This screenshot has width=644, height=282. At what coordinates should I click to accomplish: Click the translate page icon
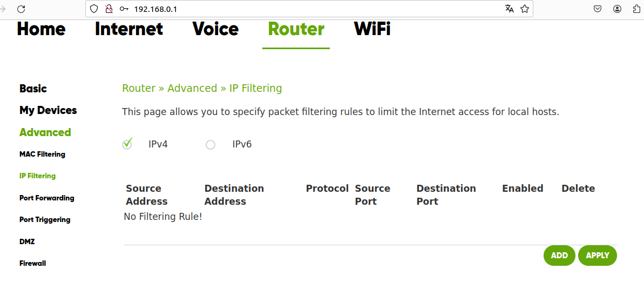click(509, 9)
